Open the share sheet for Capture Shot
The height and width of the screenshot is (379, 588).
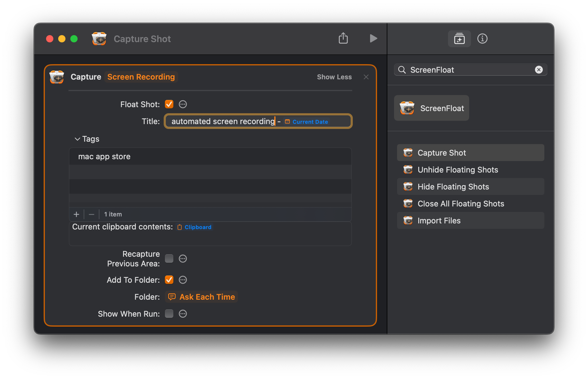[343, 38]
